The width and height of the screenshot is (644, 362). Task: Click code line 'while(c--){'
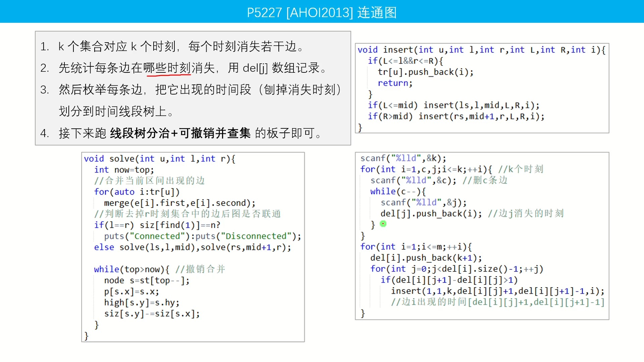point(398,191)
